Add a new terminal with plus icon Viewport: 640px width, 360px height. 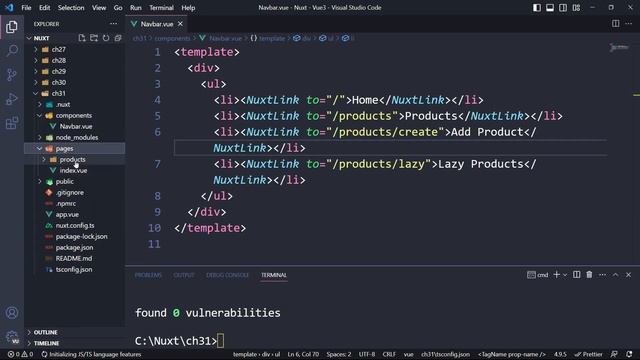click(556, 275)
